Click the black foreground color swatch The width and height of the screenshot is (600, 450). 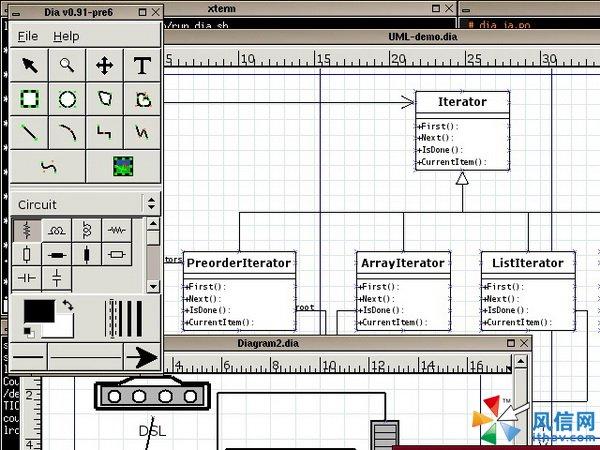[39, 311]
